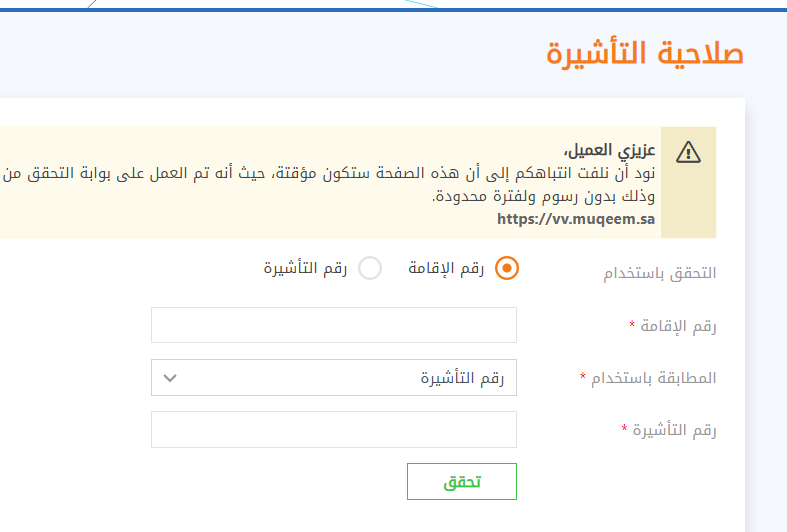The width and height of the screenshot is (787, 532).
Task: Expand the dropdown using its chevron arrow
Action: [170, 378]
